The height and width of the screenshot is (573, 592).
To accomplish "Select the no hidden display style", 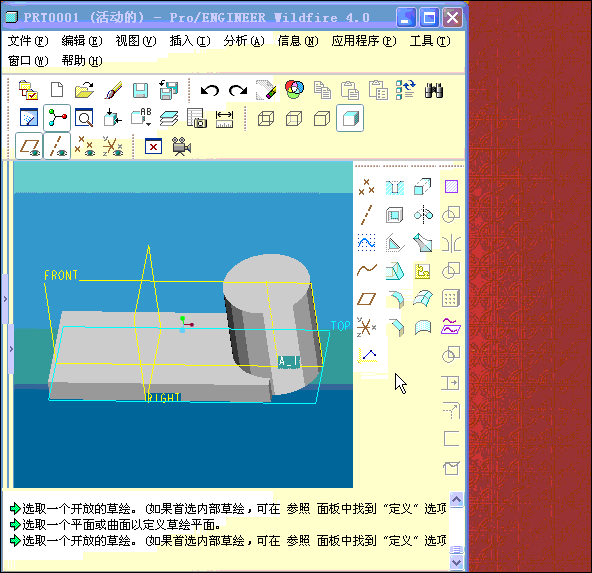I will [x=322, y=119].
